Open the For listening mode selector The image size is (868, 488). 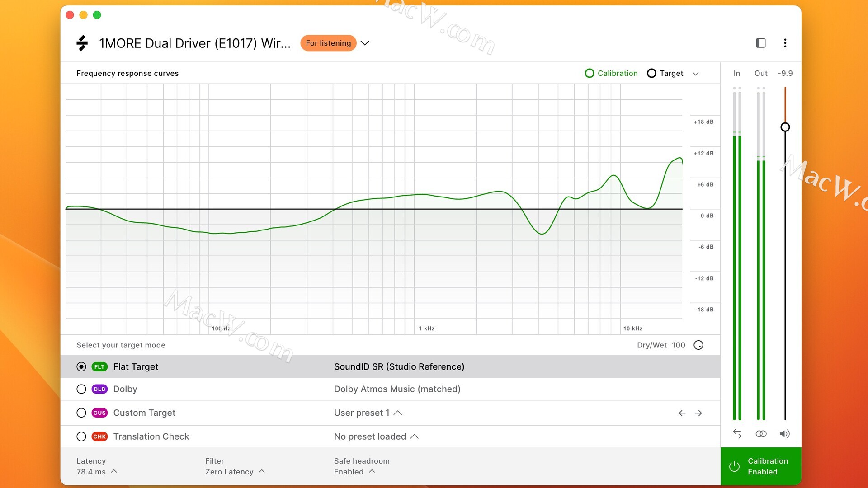coord(328,43)
